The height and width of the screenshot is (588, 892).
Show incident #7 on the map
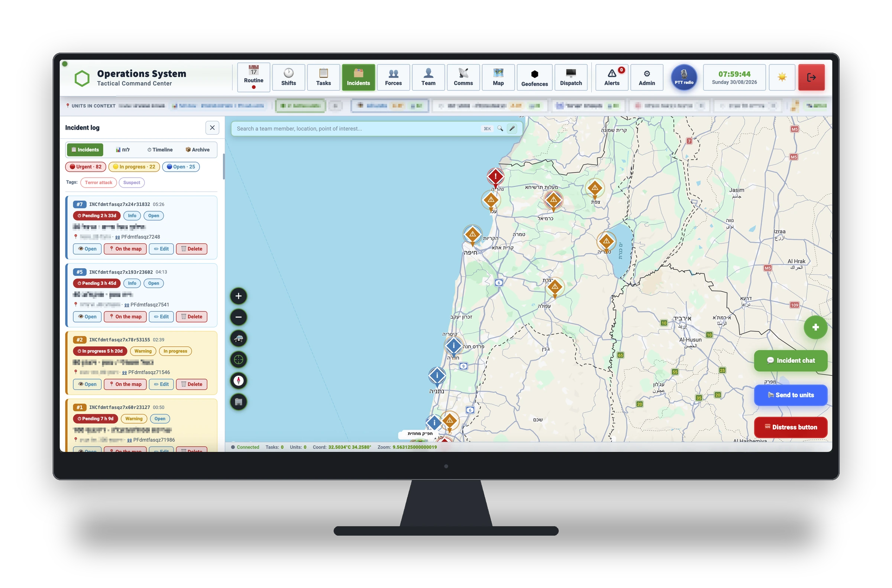point(125,249)
